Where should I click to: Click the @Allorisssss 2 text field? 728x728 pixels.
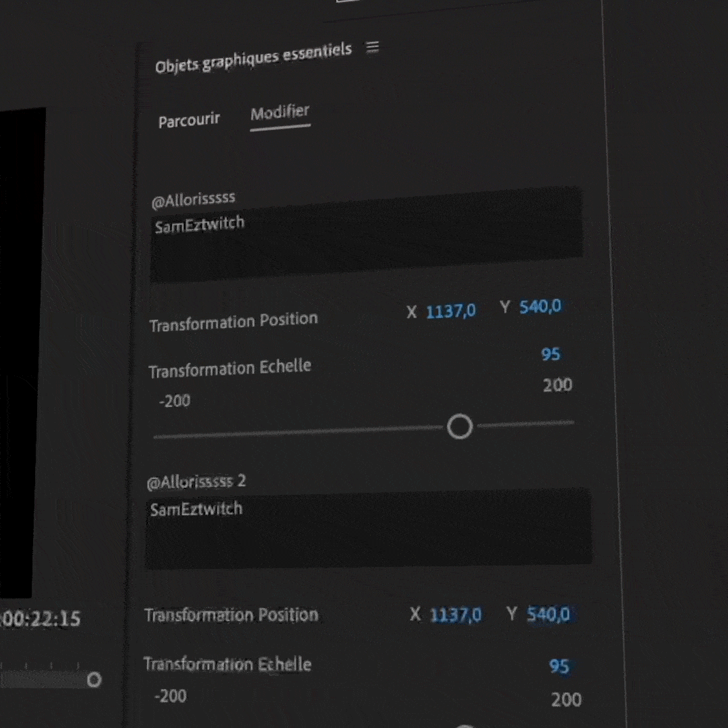(x=368, y=528)
